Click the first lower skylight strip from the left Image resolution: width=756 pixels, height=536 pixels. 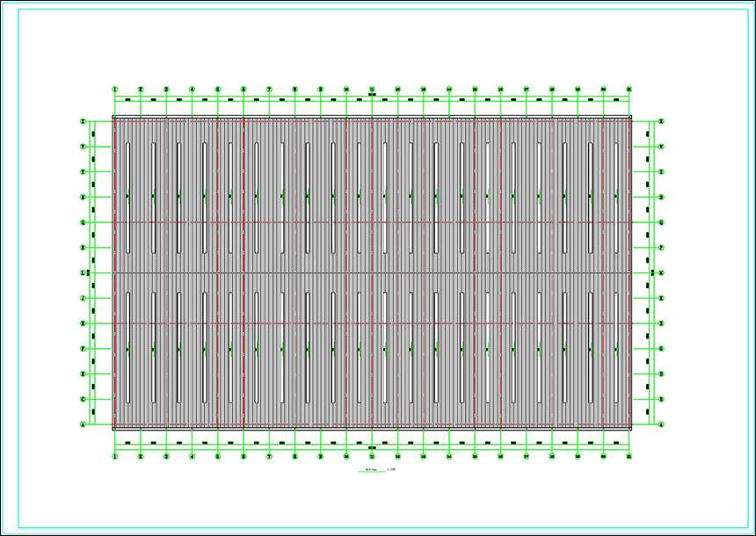coord(128,349)
